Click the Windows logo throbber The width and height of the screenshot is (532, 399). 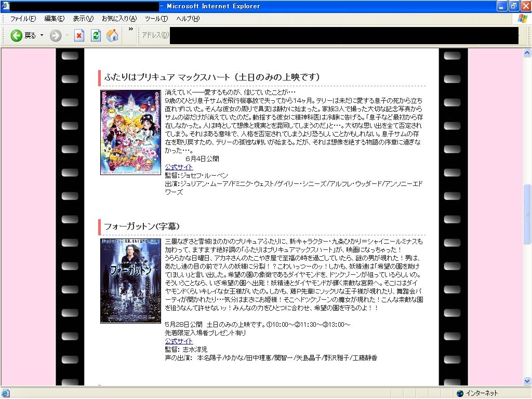(x=522, y=19)
